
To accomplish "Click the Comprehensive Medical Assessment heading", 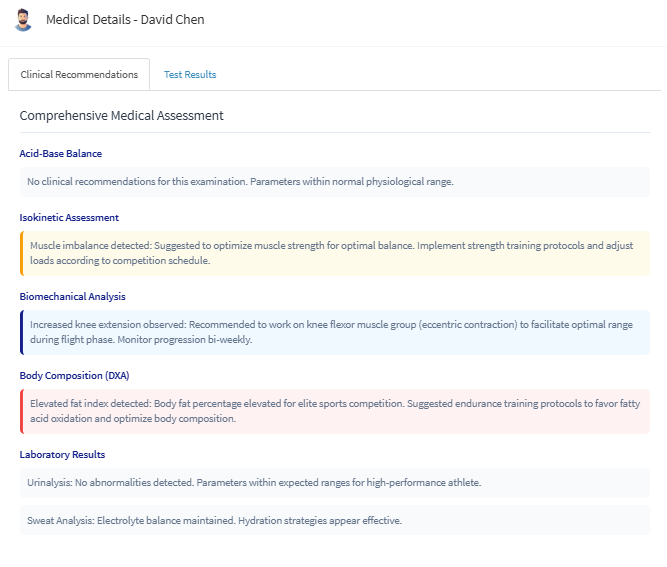I will click(121, 116).
